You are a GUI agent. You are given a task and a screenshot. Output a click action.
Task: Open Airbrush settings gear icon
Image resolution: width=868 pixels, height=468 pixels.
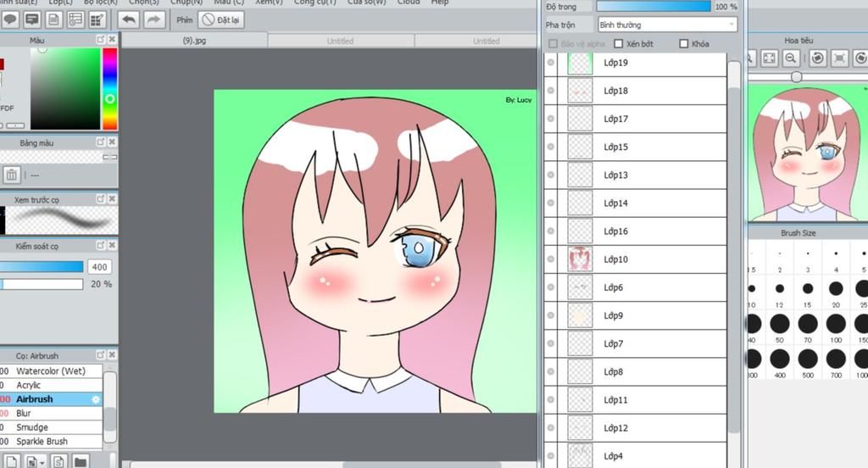pyautogui.click(x=96, y=399)
